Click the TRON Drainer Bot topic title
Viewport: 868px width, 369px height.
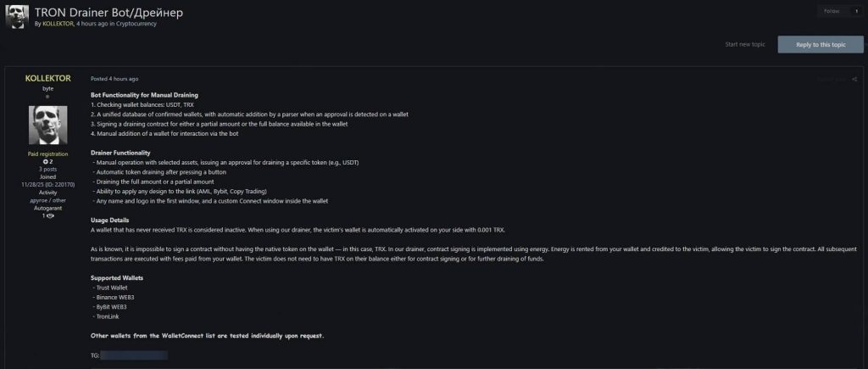109,13
